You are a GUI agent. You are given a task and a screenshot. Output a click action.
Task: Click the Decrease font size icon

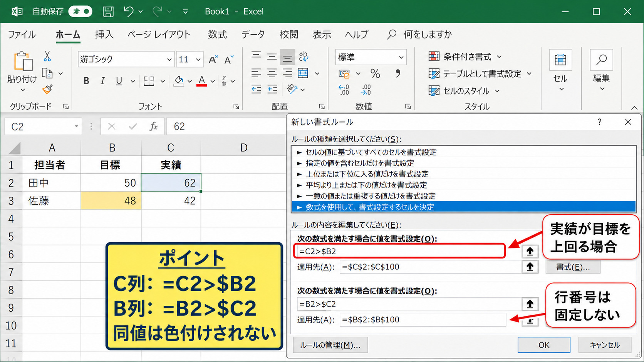coord(229,60)
